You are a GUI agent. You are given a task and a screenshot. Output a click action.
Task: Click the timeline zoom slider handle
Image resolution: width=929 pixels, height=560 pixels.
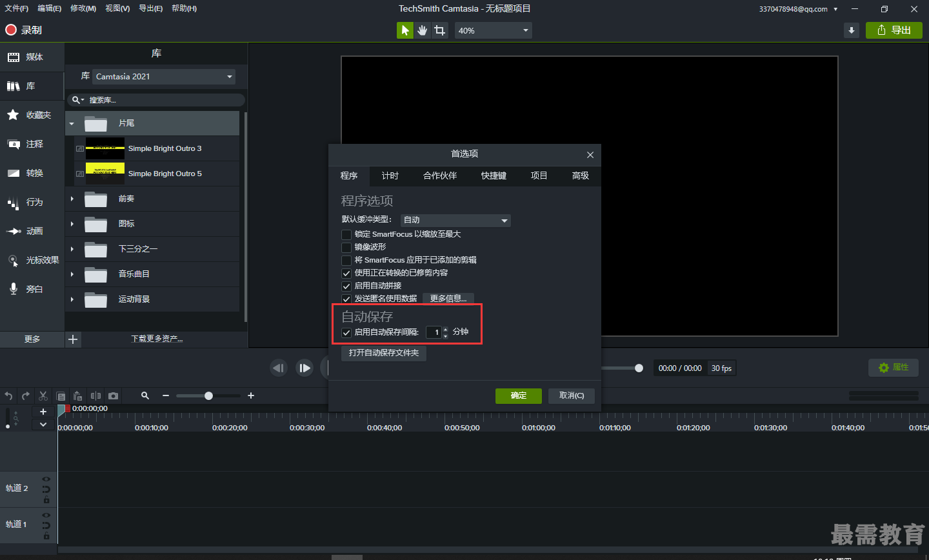point(208,395)
